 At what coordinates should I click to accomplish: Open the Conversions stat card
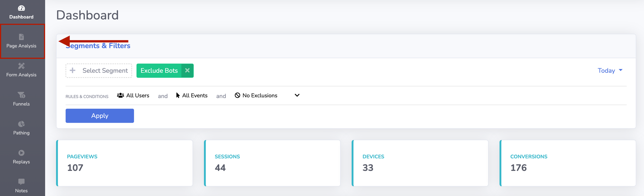pyautogui.click(x=568, y=163)
